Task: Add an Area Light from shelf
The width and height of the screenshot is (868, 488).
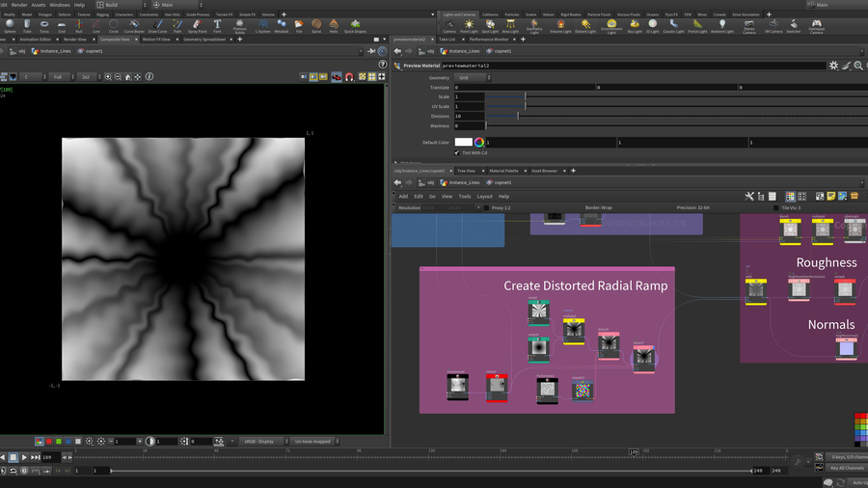Action: [510, 26]
